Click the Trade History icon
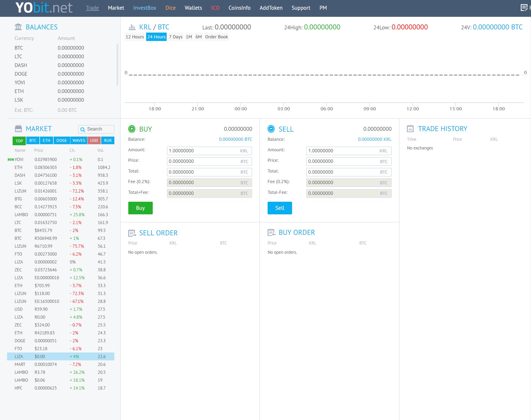This screenshot has height=420, width=531. (410, 129)
